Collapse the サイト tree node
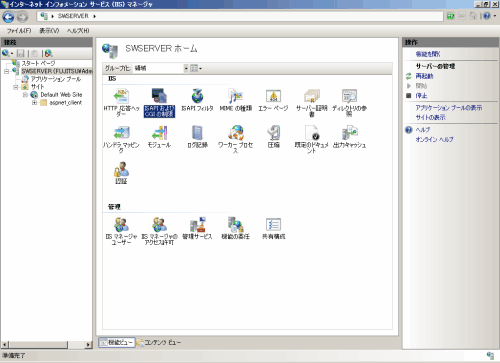The image size is (500, 363). [x=16, y=87]
